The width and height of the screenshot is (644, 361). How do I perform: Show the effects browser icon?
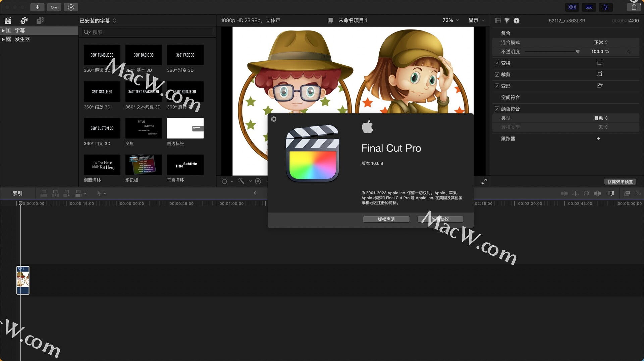click(627, 193)
